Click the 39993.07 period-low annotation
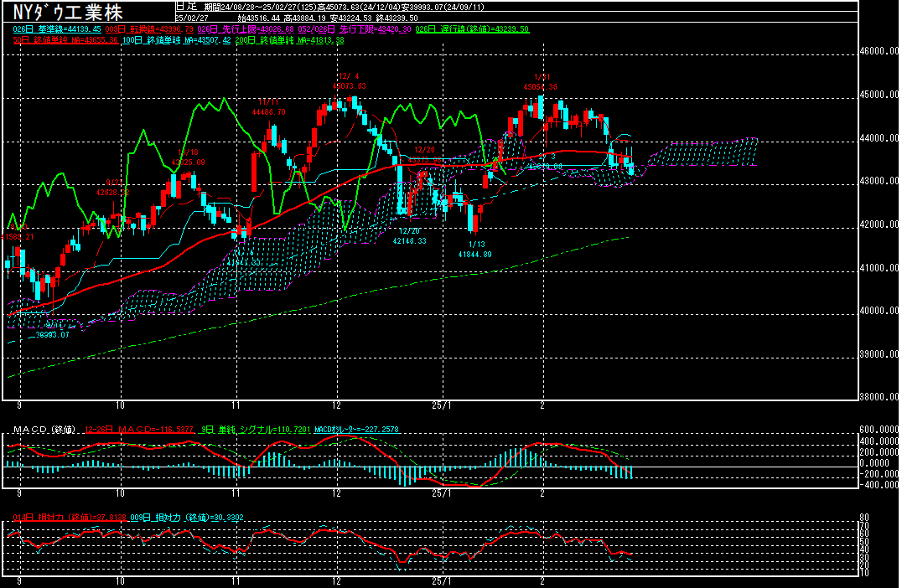This screenshot has height=588, width=902. pyautogui.click(x=52, y=334)
